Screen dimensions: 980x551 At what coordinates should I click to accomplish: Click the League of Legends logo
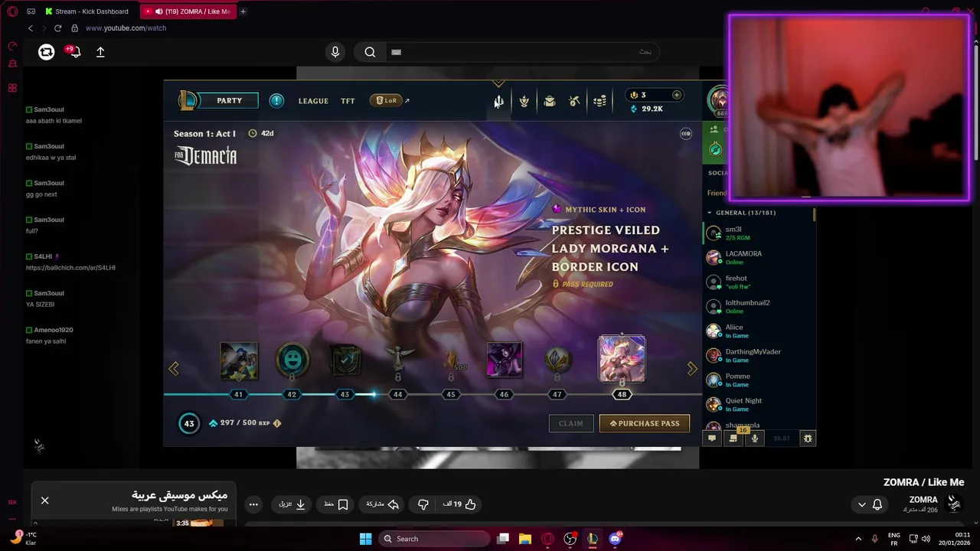(x=188, y=100)
